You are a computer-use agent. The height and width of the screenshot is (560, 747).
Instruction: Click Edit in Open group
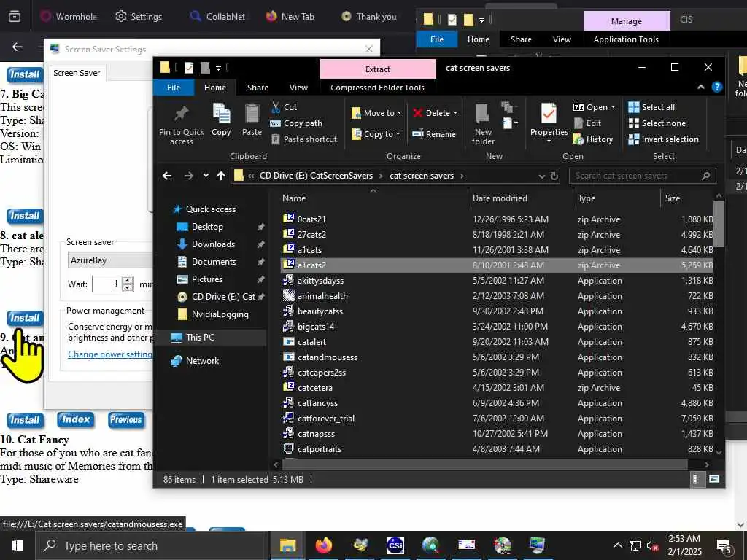click(x=587, y=123)
